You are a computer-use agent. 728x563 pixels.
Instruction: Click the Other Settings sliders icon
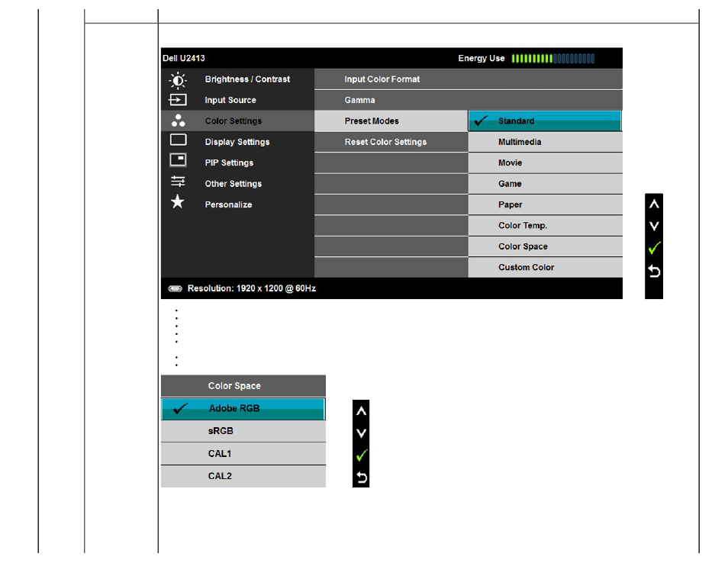pos(178,181)
